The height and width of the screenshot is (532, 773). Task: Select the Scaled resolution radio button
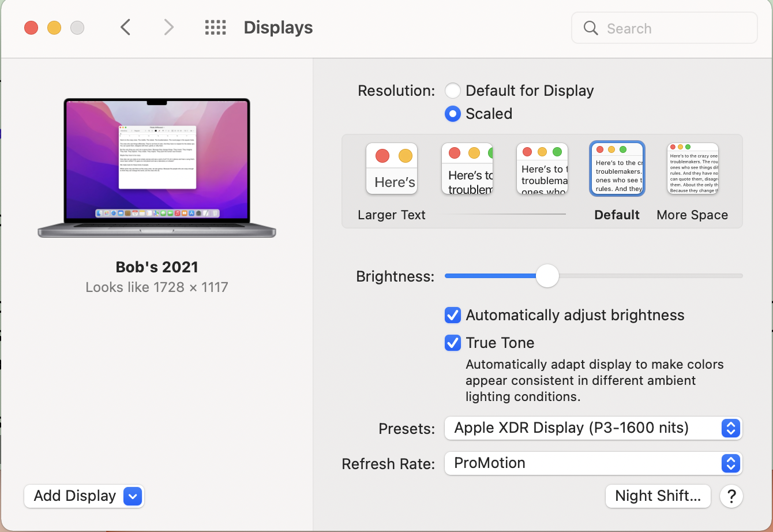453,114
